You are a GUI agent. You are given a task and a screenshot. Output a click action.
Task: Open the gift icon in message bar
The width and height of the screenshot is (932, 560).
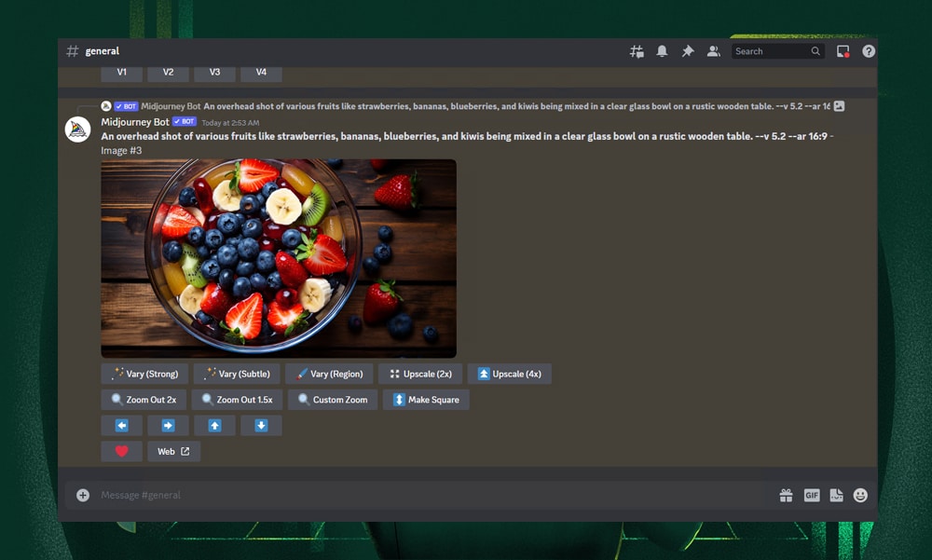tap(786, 496)
